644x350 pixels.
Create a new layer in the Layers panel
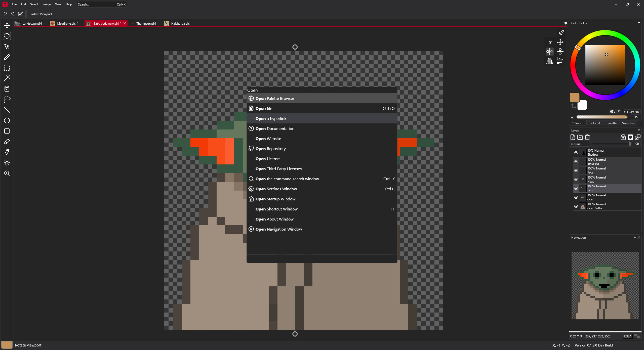[573, 137]
